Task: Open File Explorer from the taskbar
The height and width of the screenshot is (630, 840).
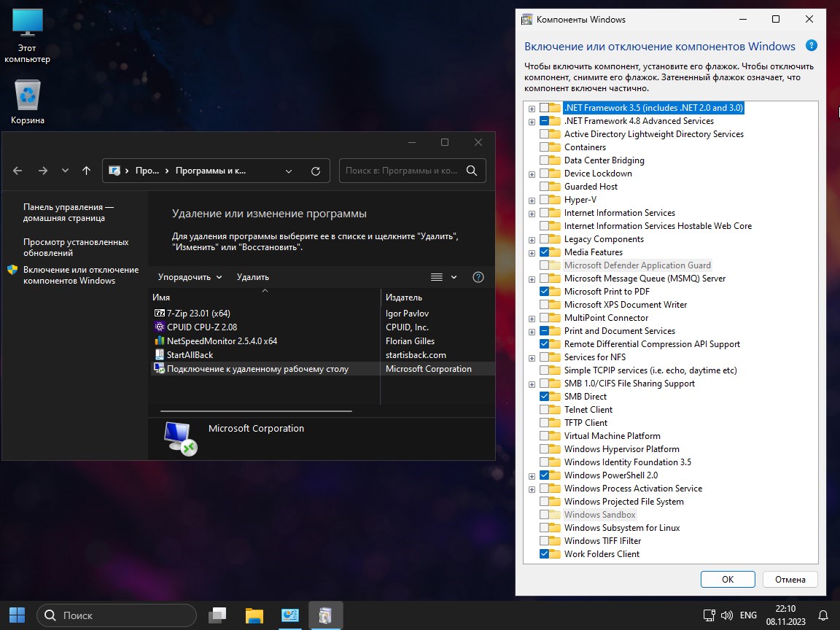Action: click(254, 615)
